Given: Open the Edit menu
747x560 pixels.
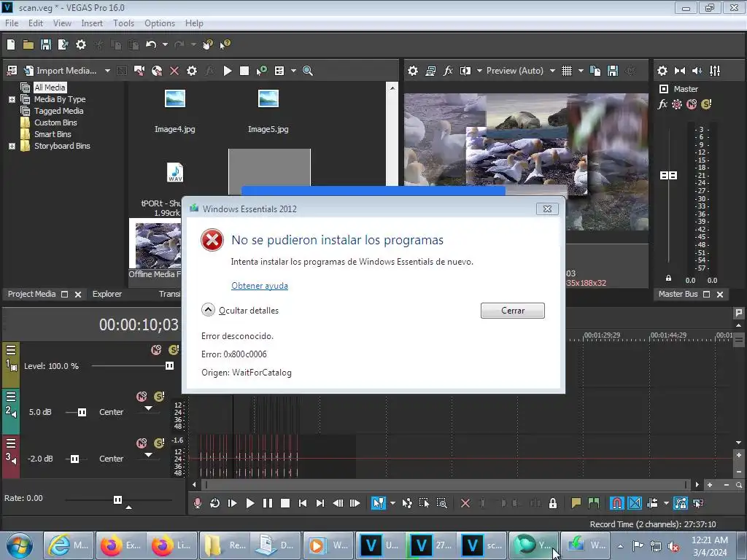Looking at the screenshot, I should click(x=36, y=23).
